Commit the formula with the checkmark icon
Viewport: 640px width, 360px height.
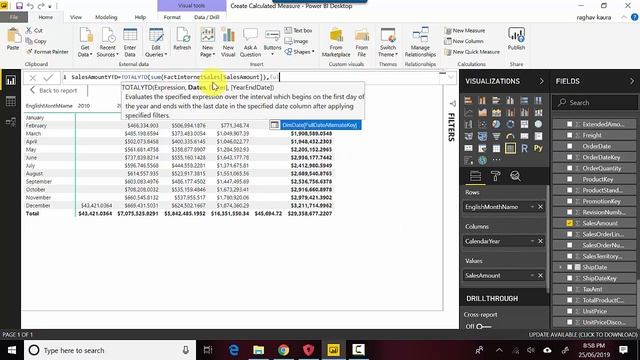pos(48,78)
